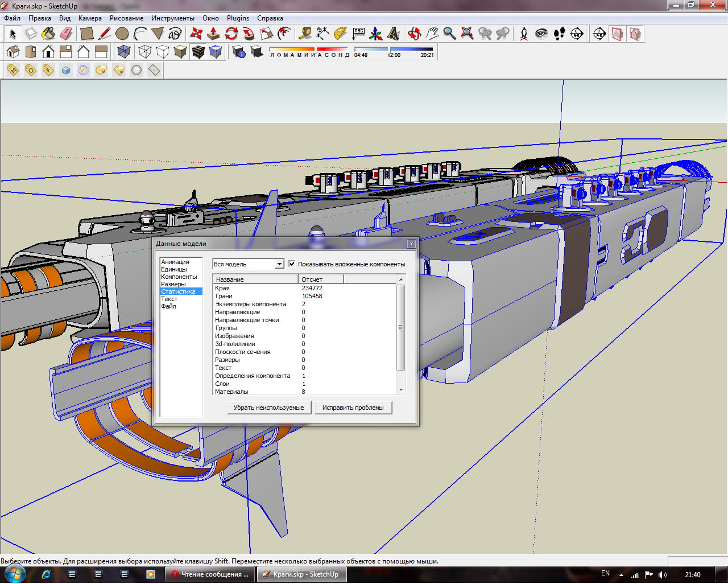Image resolution: width=728 pixels, height=584 pixels.
Task: Select the Paint Bucket tool
Action: [x=48, y=34]
